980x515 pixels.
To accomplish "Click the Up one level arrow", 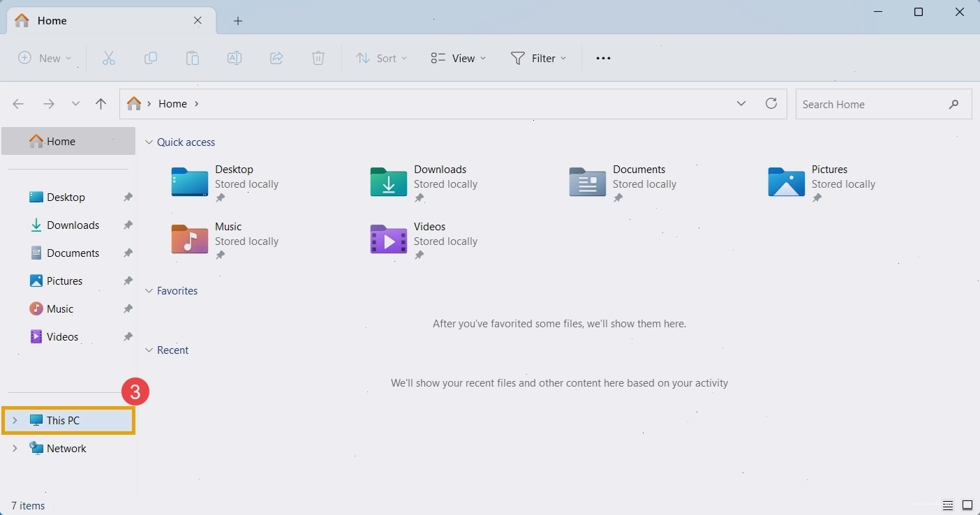I will coord(101,104).
